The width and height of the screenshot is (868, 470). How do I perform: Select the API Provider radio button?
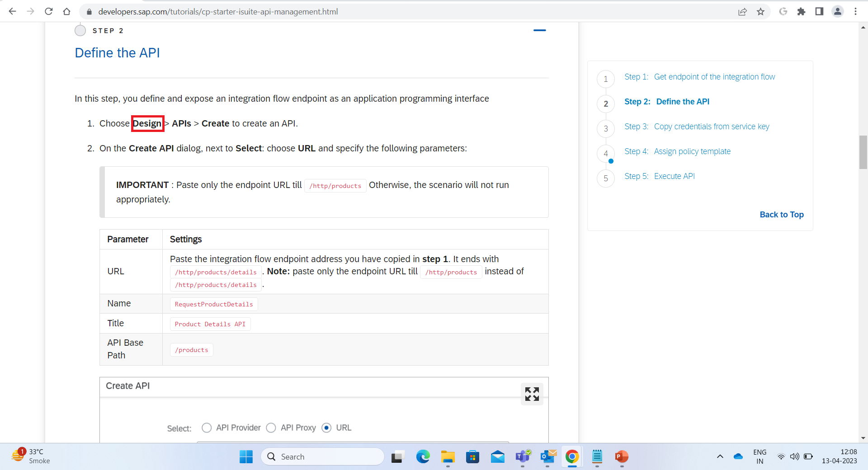207,428
